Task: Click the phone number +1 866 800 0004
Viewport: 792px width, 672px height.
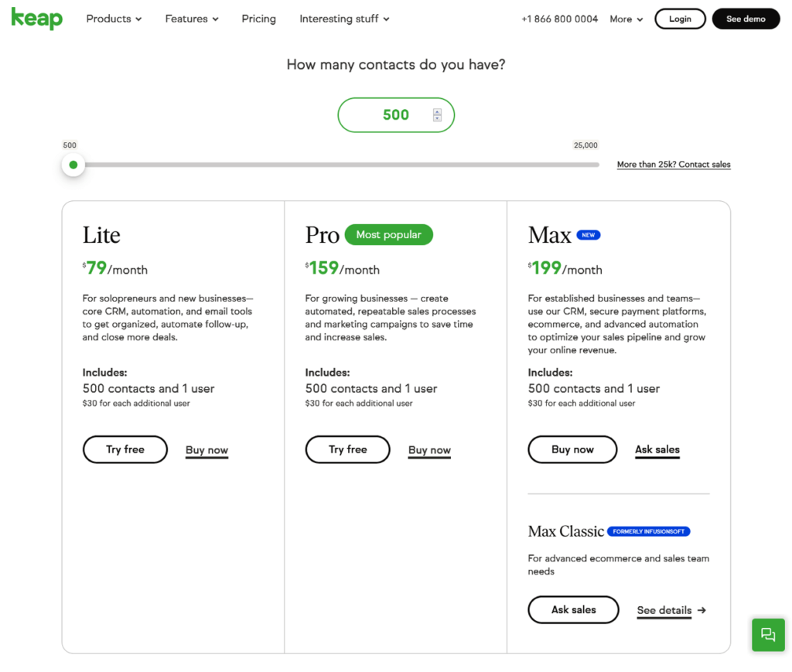Action: pyautogui.click(x=559, y=19)
